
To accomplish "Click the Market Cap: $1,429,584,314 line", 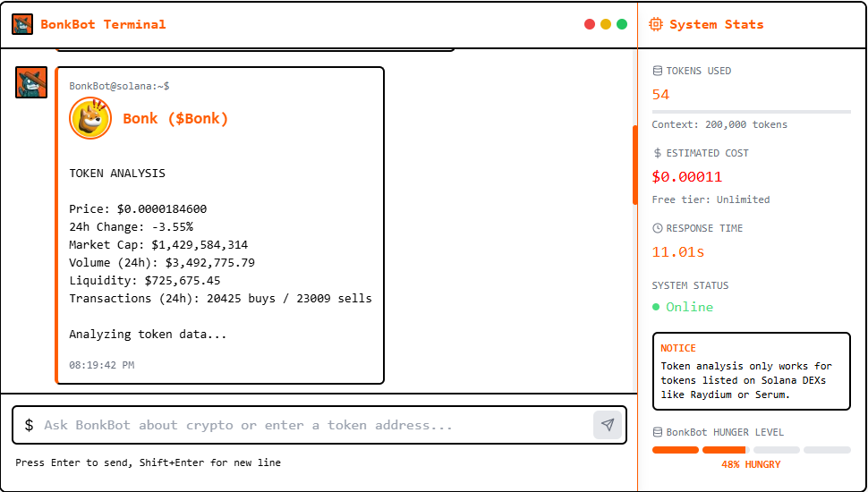I will [158, 244].
